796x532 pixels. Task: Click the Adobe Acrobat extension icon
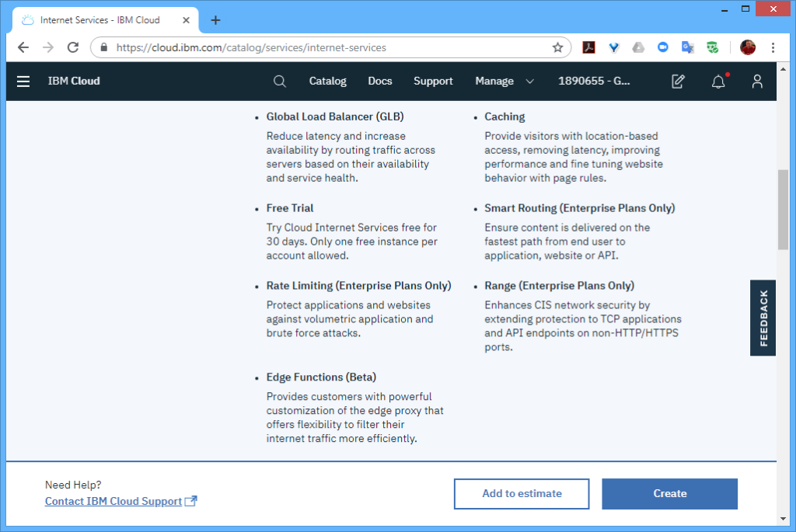589,47
